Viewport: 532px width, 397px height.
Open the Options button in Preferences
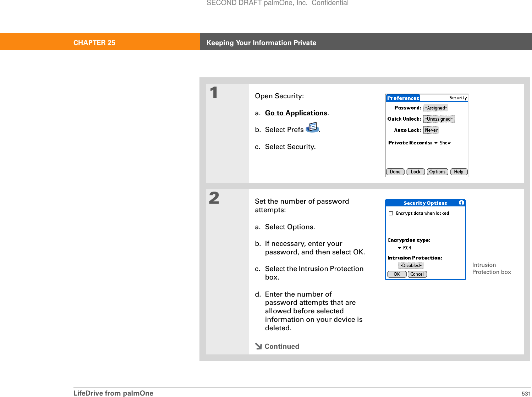point(437,172)
